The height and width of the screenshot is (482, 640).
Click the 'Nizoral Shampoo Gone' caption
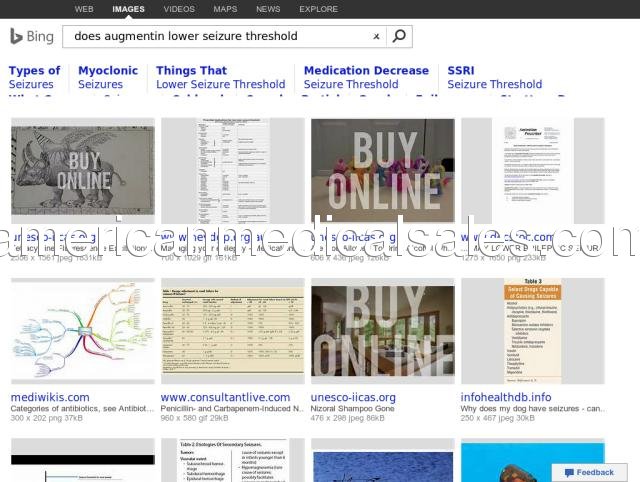tap(352, 409)
